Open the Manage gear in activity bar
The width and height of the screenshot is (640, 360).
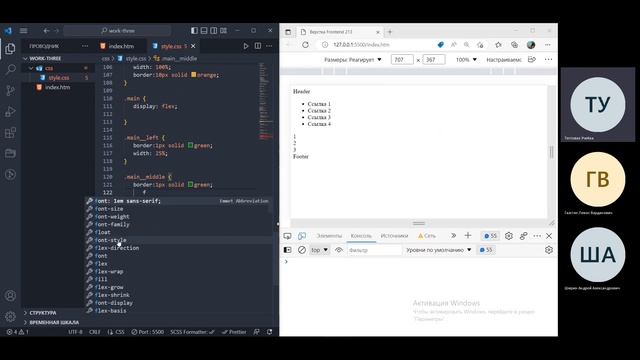pyautogui.click(x=10, y=316)
